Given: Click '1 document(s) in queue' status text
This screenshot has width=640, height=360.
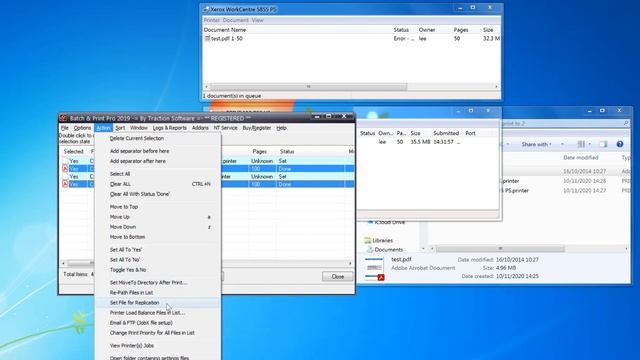Looking at the screenshot, I should 232,96.
